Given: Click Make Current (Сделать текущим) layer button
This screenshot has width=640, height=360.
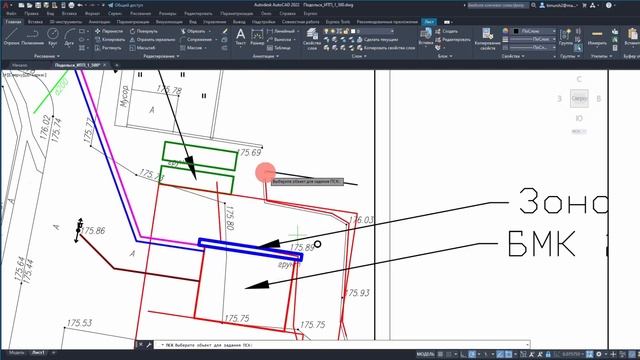Looking at the screenshot, I should [378, 40].
